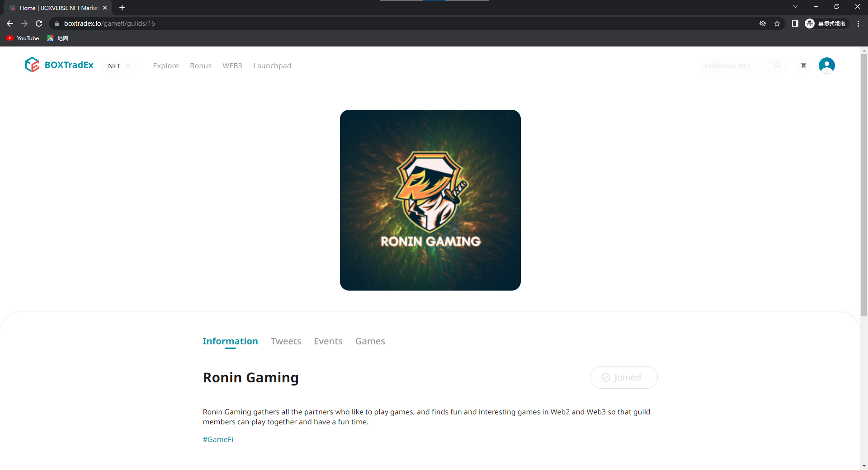Reload the page in the browser
Viewport: 868px width, 470px height.
(x=39, y=23)
